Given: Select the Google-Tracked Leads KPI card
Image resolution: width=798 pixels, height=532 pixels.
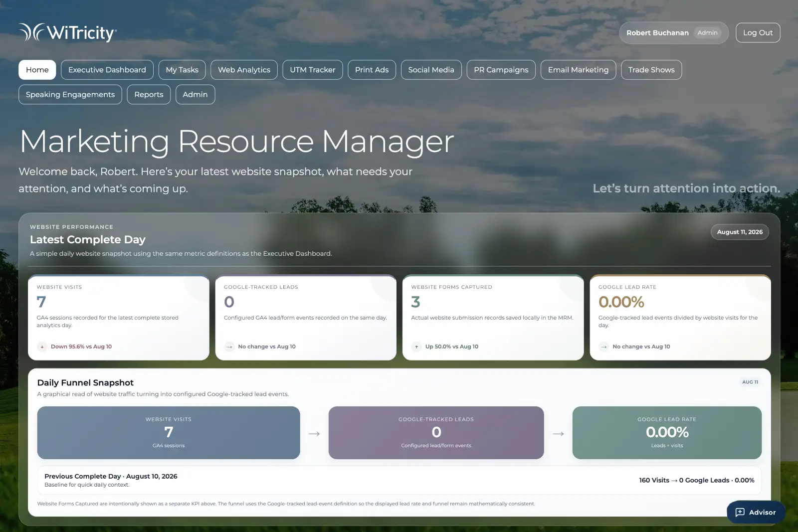Looking at the screenshot, I should coord(306,318).
